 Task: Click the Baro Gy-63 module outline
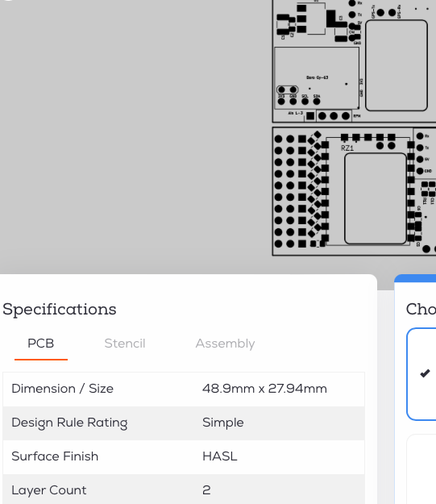point(317,78)
